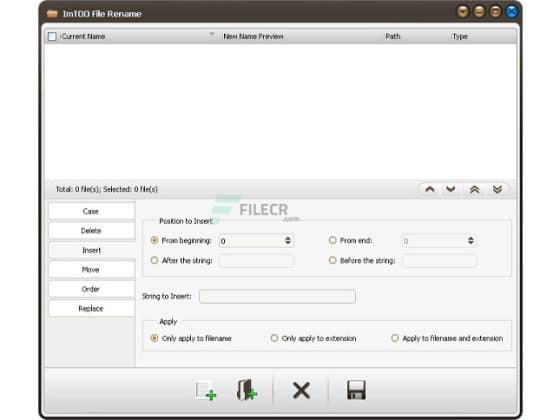Select the After the string option
This screenshot has width=560, height=420.
[154, 260]
